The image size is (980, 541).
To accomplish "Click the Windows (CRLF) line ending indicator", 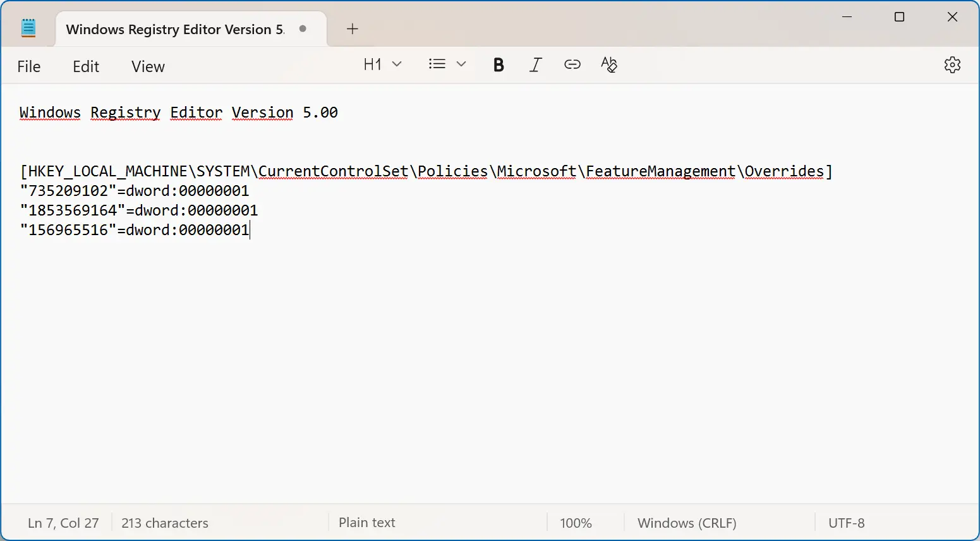I will click(x=687, y=523).
